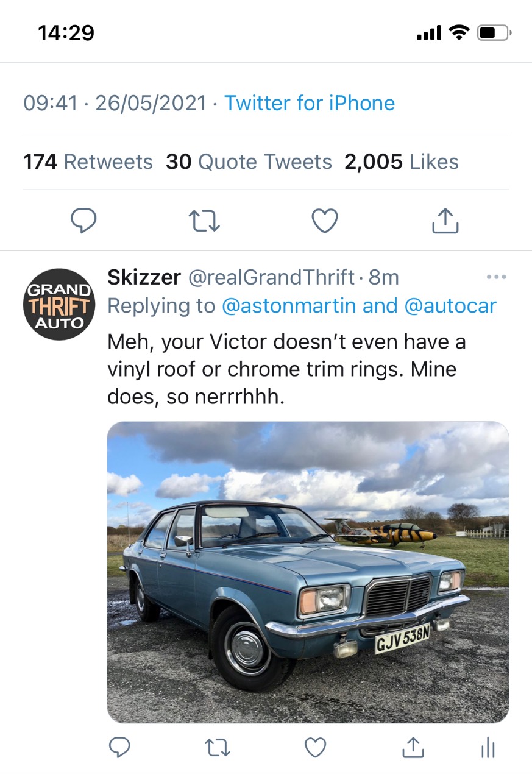Open the three-dot more menu on Skizzer's reply
This screenshot has height=780, width=532.
(x=497, y=277)
